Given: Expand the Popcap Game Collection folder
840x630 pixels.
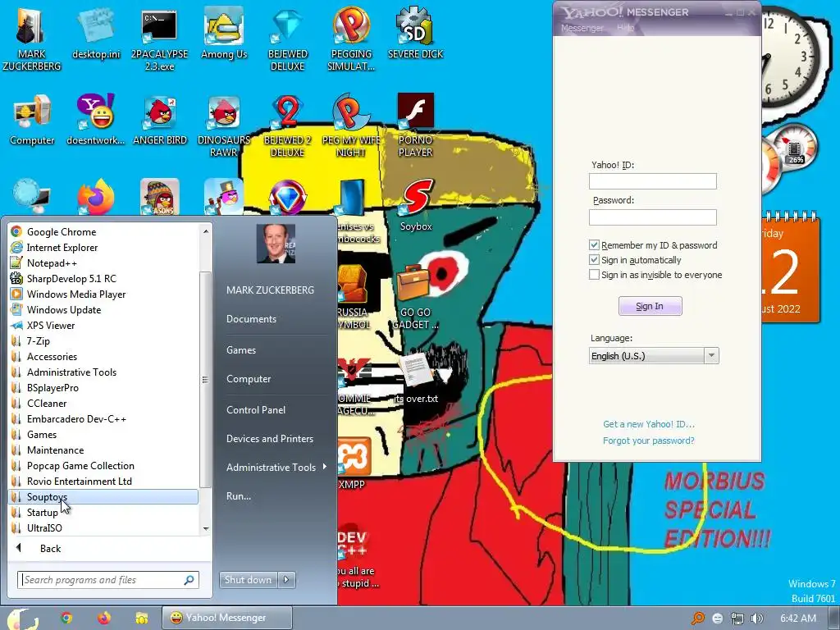Looking at the screenshot, I should coord(103,466).
